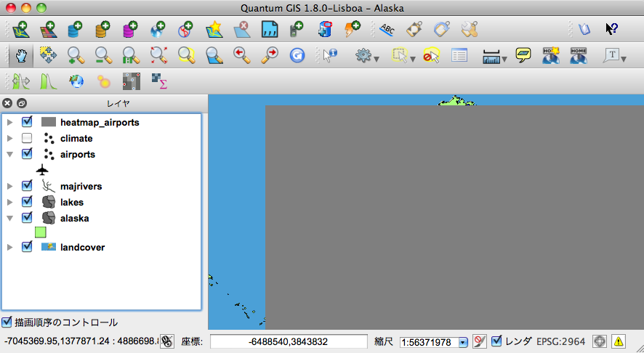This screenshot has width=644, height=353.
Task: Click the Add Vector Layer icon
Action: coord(21,30)
